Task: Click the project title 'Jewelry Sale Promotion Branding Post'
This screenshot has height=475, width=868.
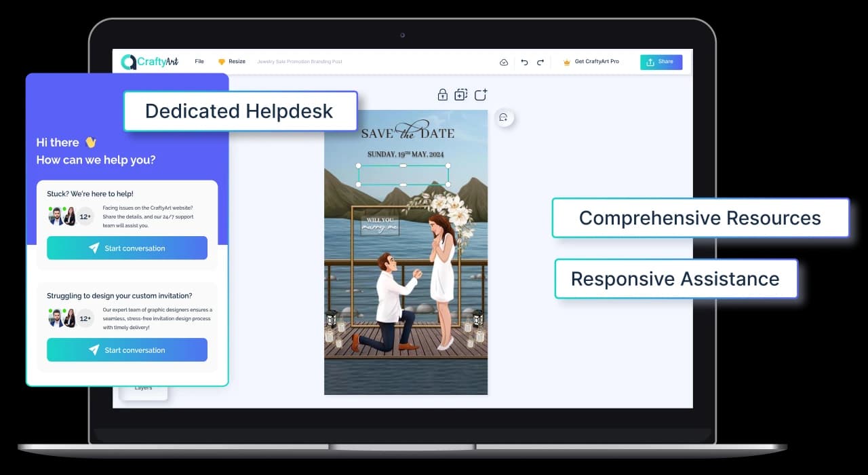Action: click(300, 62)
